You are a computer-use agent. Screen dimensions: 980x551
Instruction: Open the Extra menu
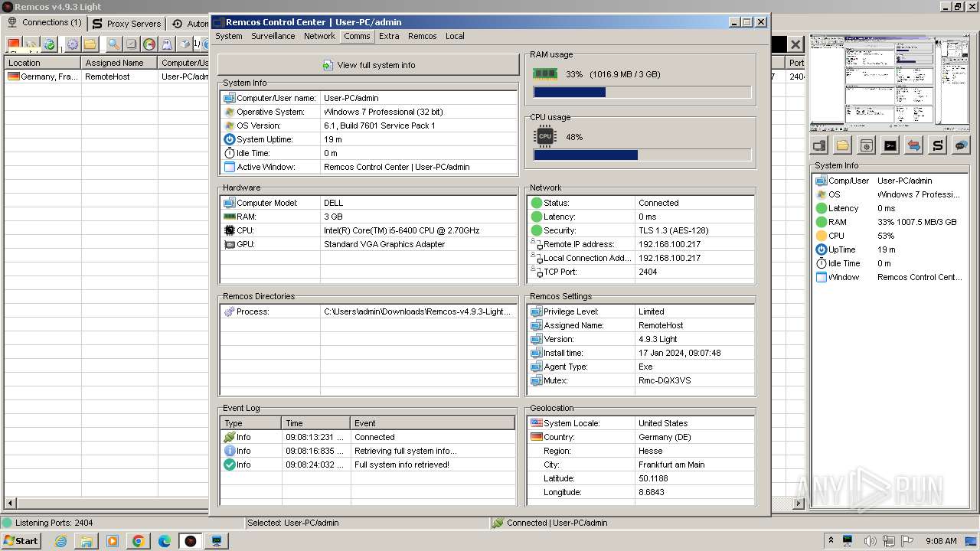(389, 36)
